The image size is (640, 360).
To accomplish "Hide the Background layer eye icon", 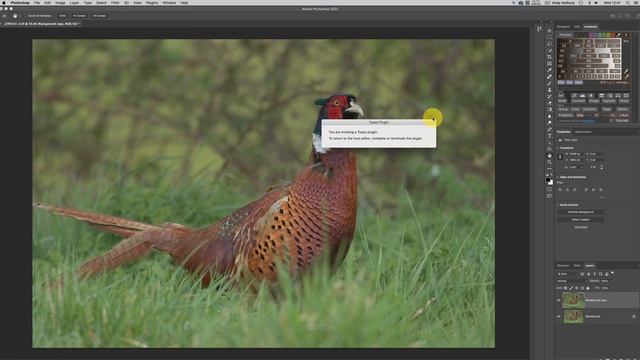I will (559, 316).
